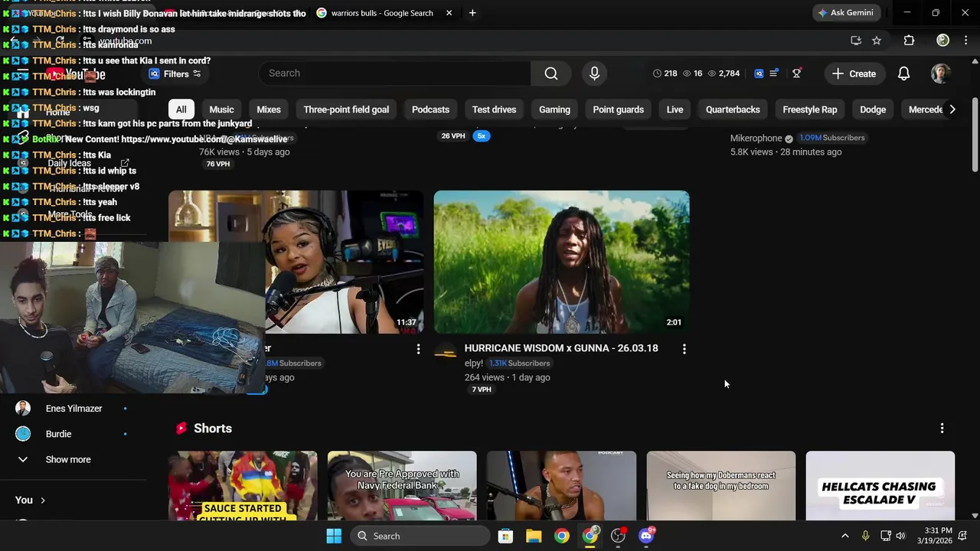Viewport: 980px width, 551px height.
Task: Open the Chrome three-dot menu
Action: [x=968, y=41]
